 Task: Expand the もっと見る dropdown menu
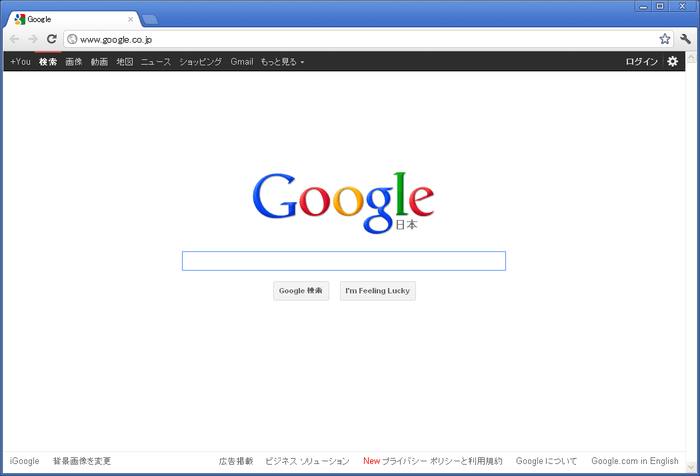[x=282, y=62]
